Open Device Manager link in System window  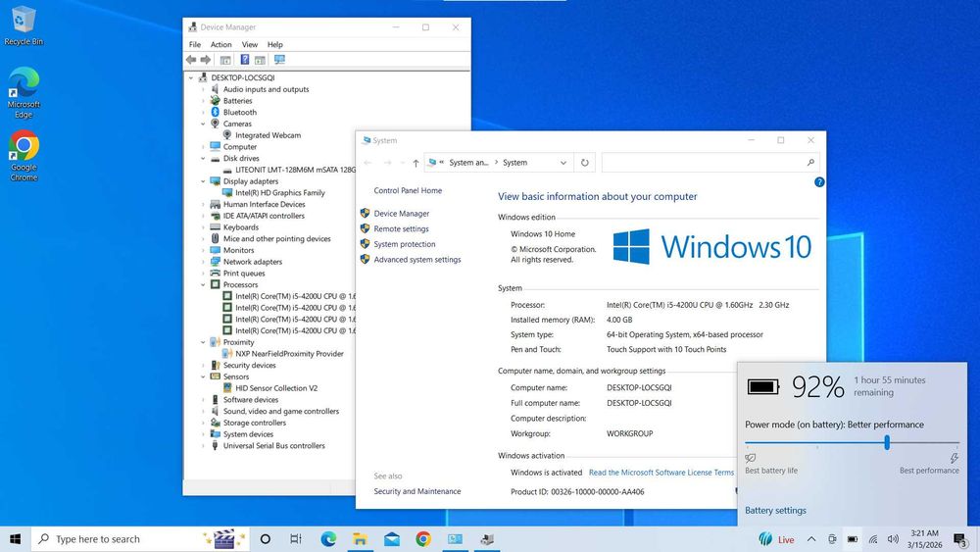tap(401, 213)
